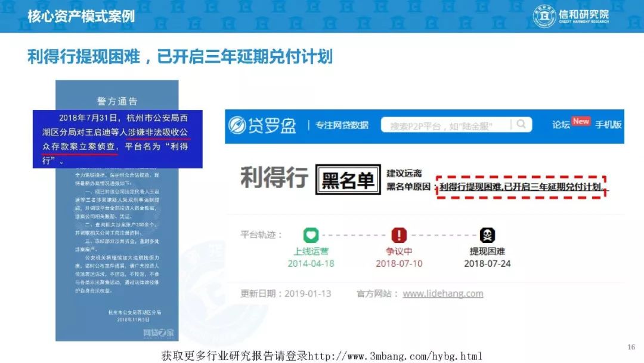Open the 手机版 mobile version link

point(608,125)
